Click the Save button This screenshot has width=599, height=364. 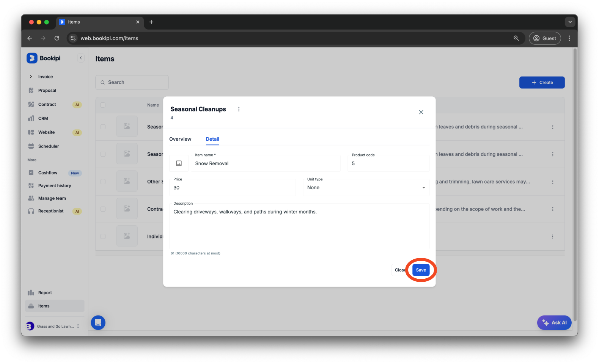point(421,270)
